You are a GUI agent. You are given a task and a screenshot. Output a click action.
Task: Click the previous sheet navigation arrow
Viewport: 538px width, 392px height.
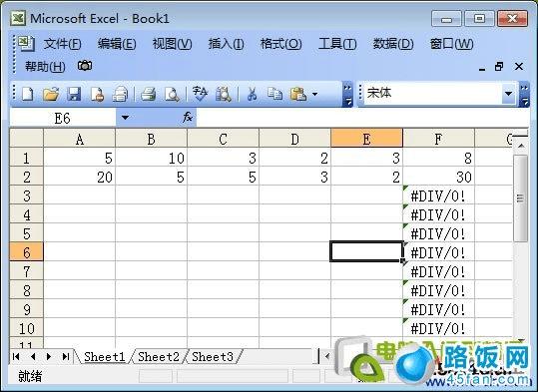point(33,357)
